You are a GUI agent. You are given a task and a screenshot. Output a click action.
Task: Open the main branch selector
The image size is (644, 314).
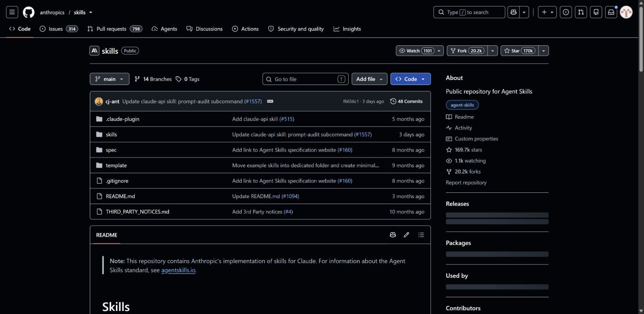[109, 79]
